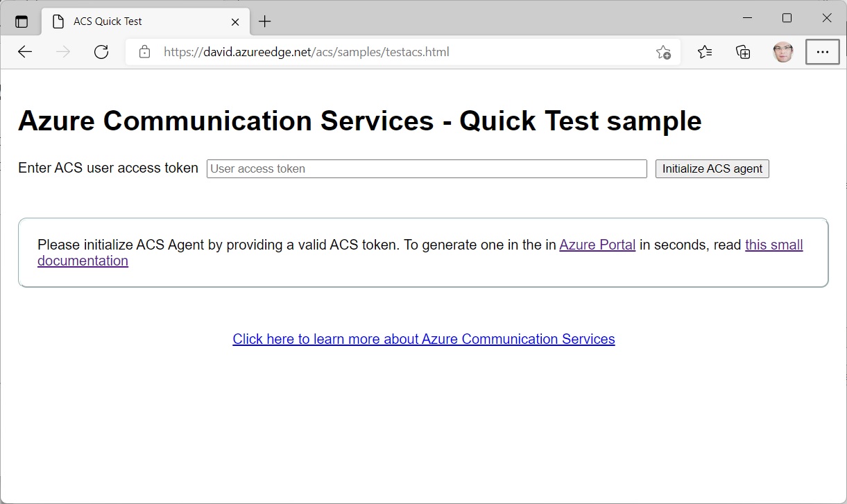Open the Favorites list
This screenshot has height=504, width=847.
(x=705, y=52)
